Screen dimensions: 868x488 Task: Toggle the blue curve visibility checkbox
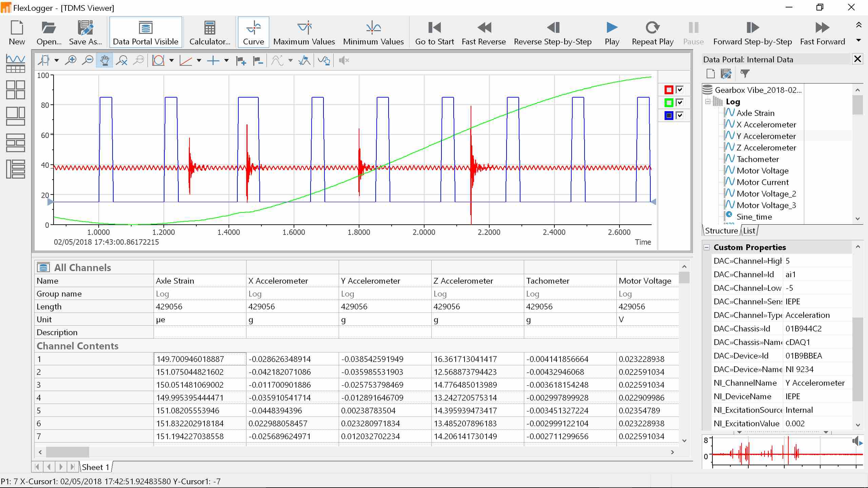pos(679,116)
